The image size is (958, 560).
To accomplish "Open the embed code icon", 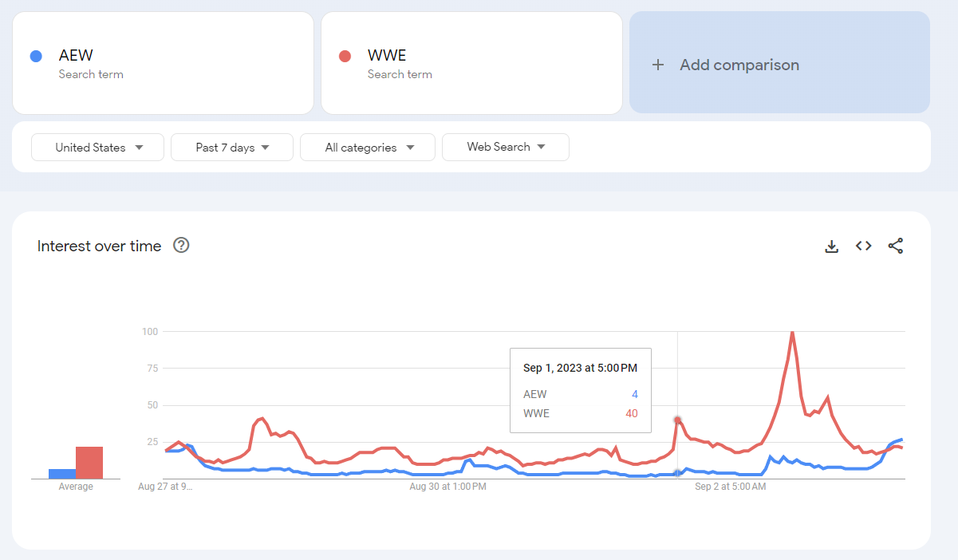I will pos(863,246).
